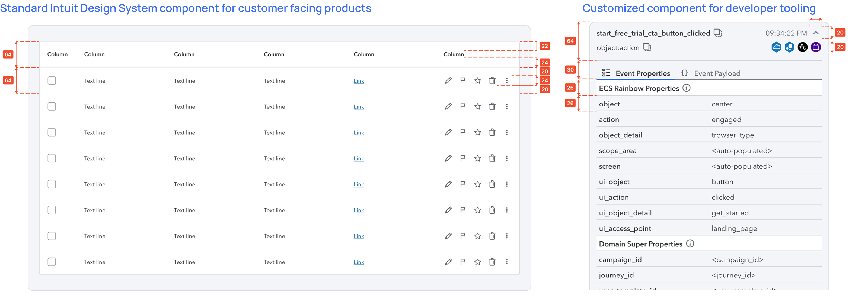The image size is (868, 297).
Task: Show info for Domain Super Properties
Action: click(x=690, y=243)
